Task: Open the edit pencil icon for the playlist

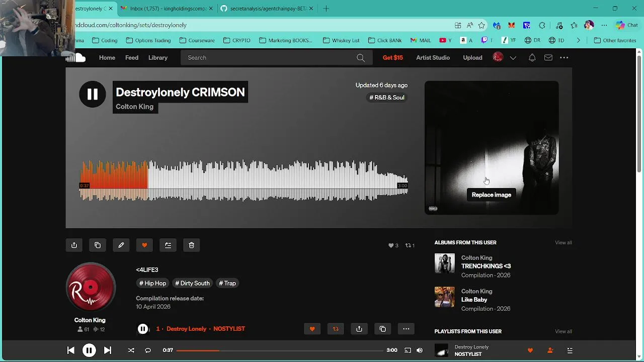Action: [x=121, y=245]
